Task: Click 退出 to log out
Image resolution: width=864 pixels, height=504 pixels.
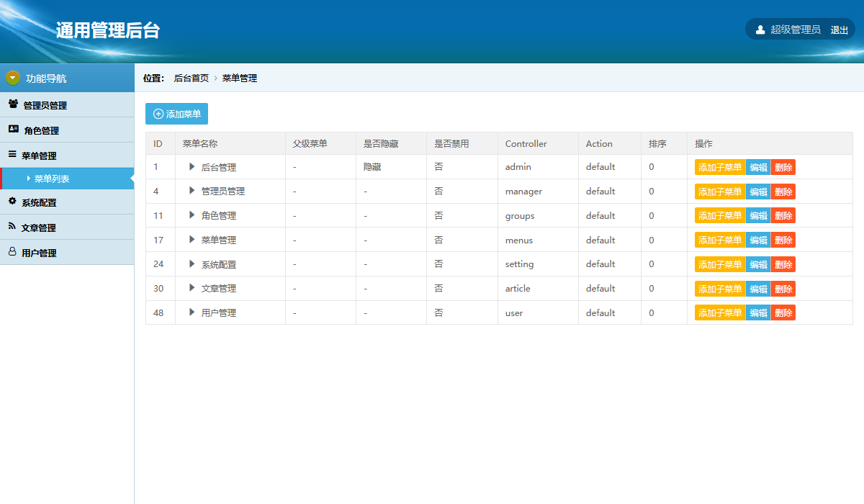Action: [839, 30]
